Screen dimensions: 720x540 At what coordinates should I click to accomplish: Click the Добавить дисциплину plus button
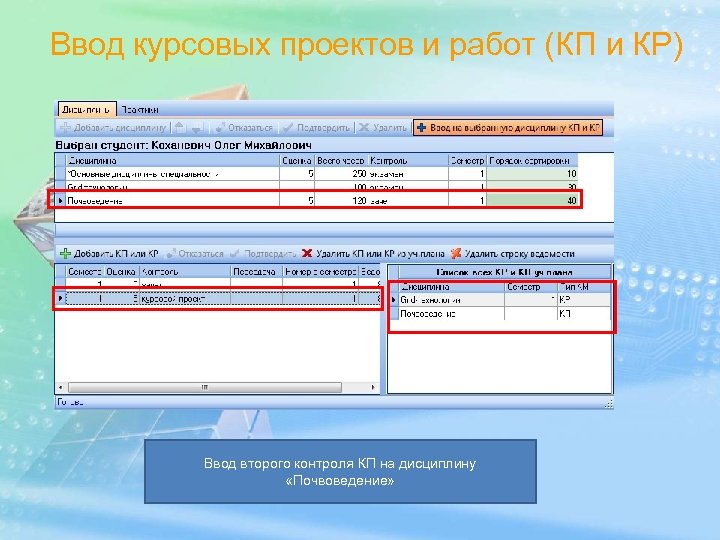pyautogui.click(x=113, y=128)
